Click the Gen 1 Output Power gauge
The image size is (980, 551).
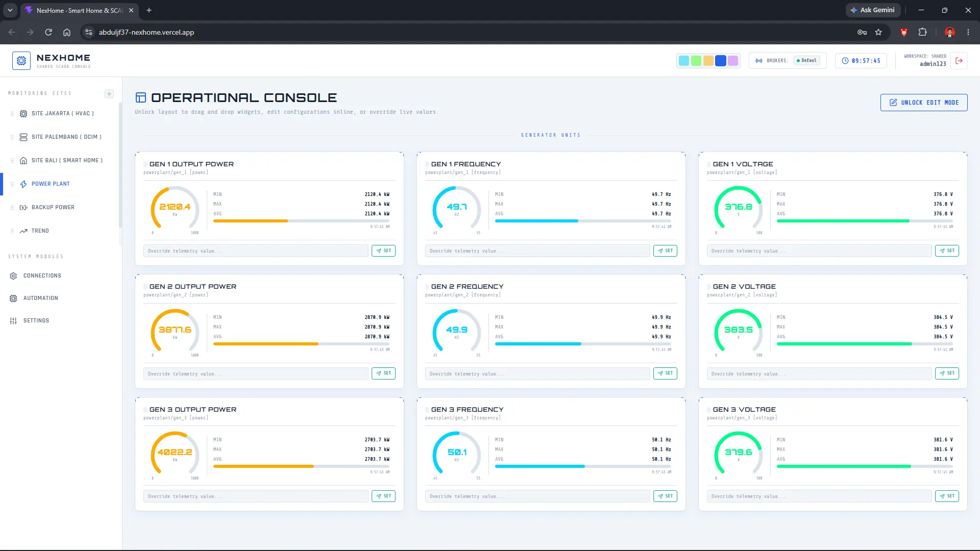175,208
